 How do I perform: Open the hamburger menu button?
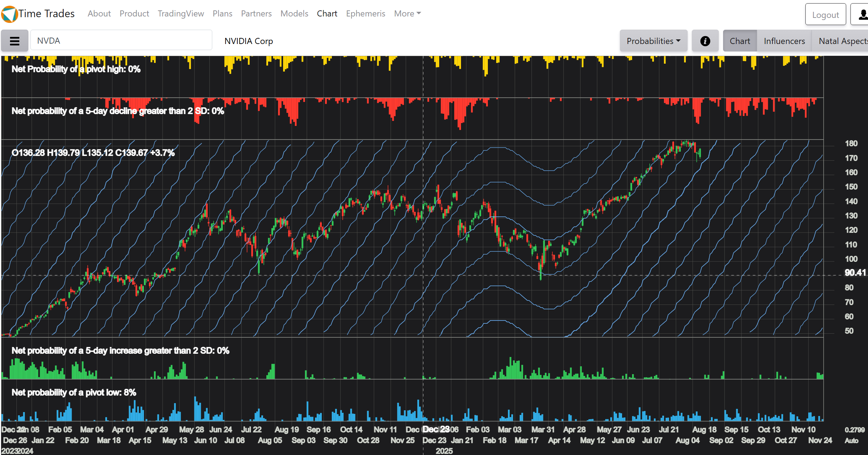[x=15, y=41]
